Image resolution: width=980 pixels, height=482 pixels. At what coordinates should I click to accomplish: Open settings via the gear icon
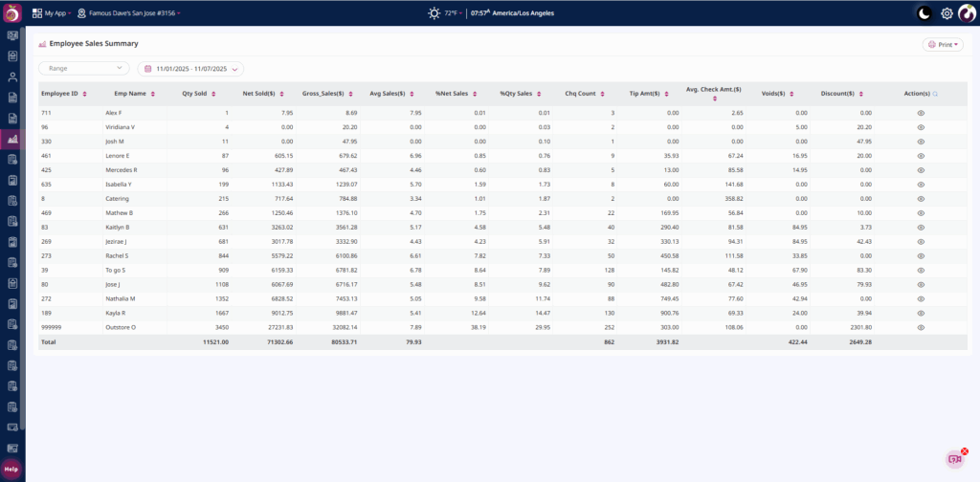point(947,13)
